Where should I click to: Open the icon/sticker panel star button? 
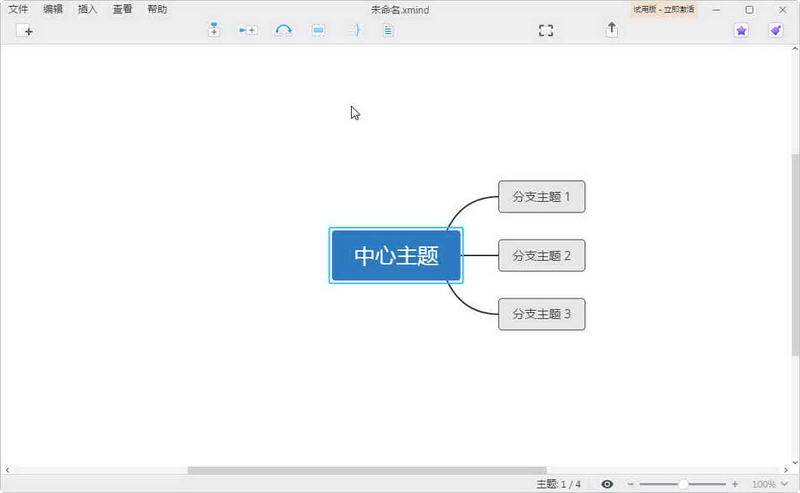click(741, 31)
